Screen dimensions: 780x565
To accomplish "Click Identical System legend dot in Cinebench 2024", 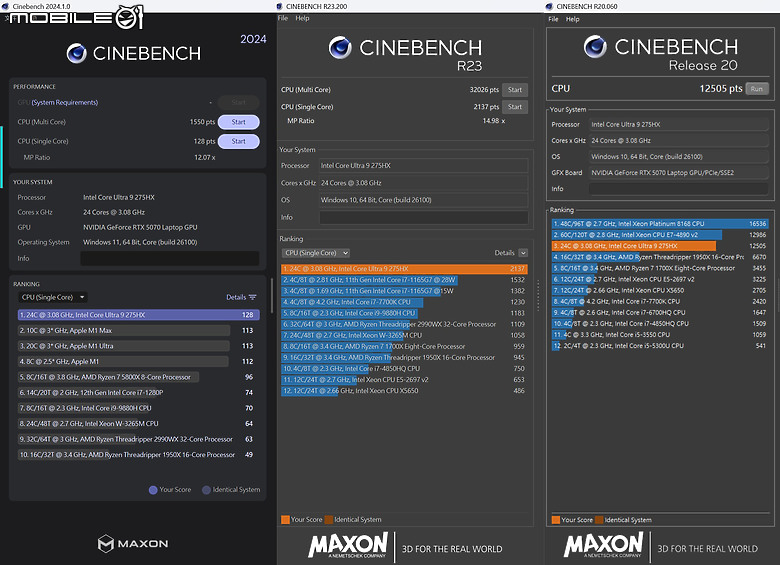I will click(x=206, y=490).
